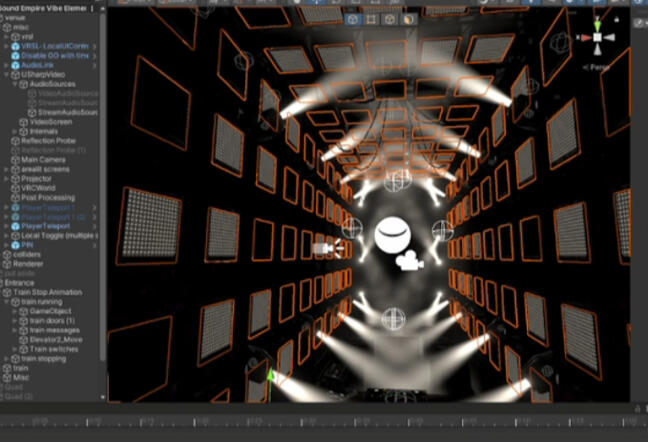
Task: Open the VRSL-LocalUIControl prefab via its chevron
Action: point(95,46)
